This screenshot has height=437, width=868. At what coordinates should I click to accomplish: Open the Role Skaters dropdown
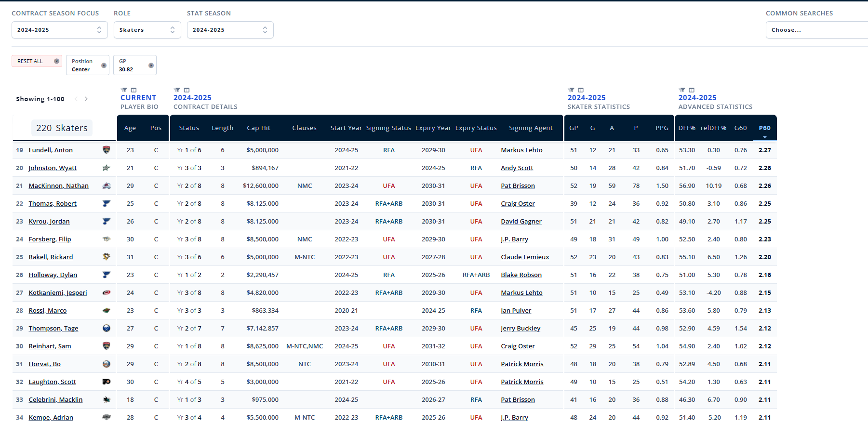[147, 30]
